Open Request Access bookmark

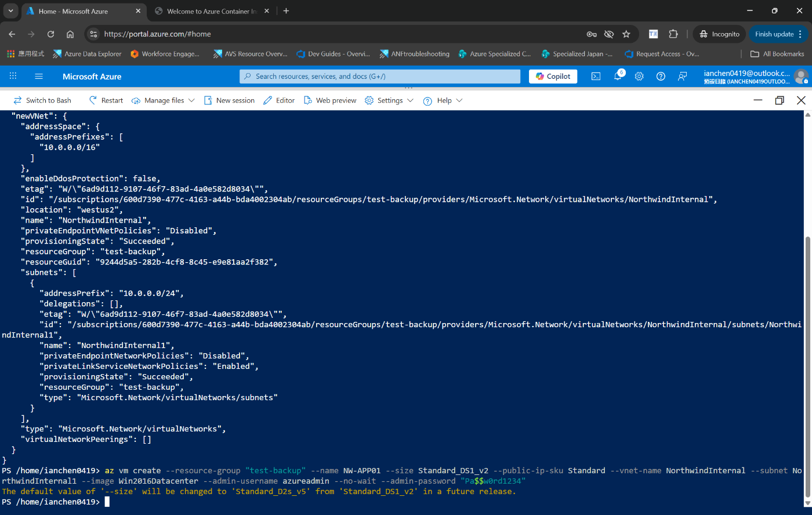pyautogui.click(x=662, y=54)
